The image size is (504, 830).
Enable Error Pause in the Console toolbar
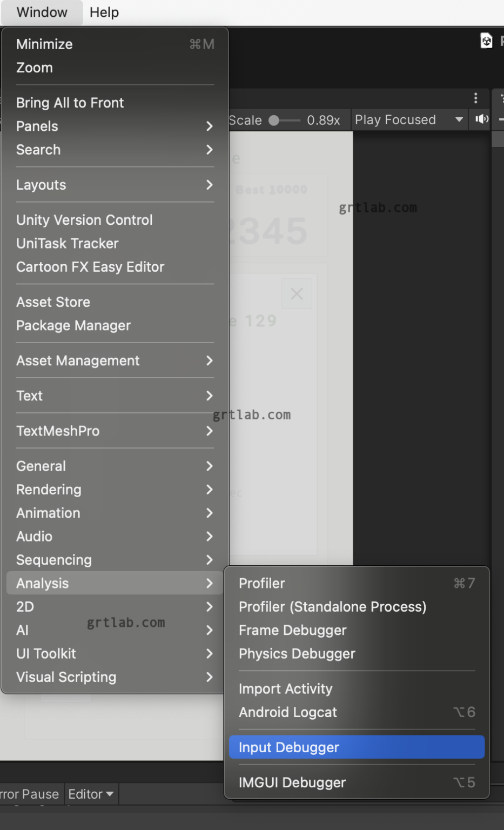point(30,794)
